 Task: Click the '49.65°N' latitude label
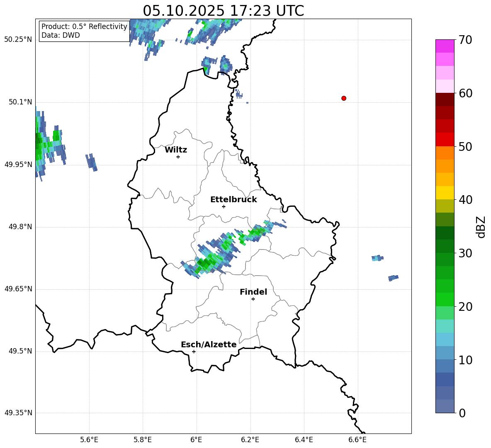18,289
